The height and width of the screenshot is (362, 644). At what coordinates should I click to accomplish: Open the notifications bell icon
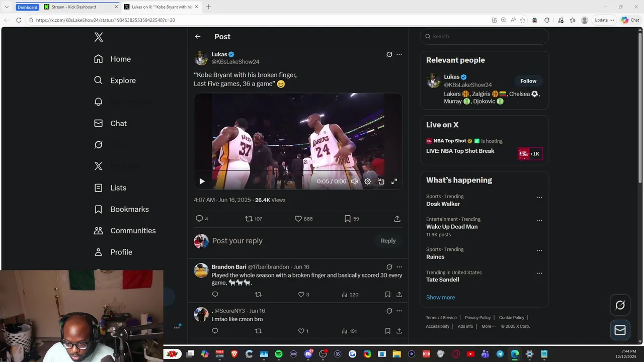[99, 102]
